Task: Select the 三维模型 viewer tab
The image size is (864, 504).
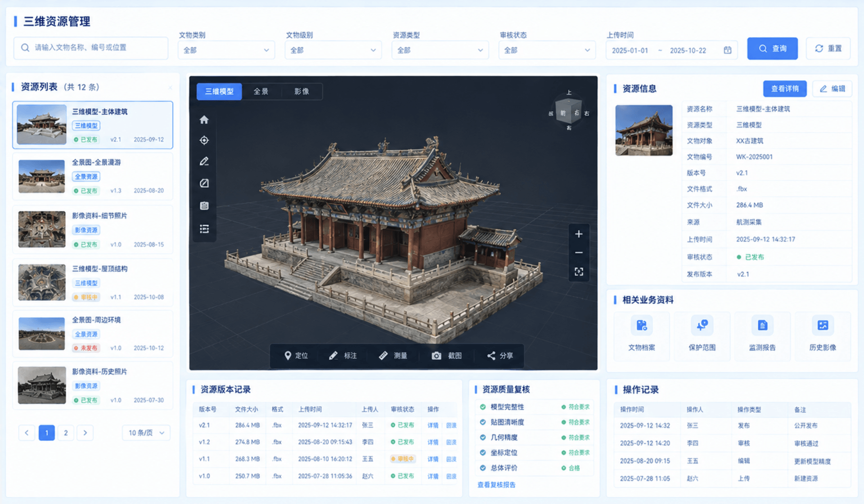Action: tap(219, 91)
